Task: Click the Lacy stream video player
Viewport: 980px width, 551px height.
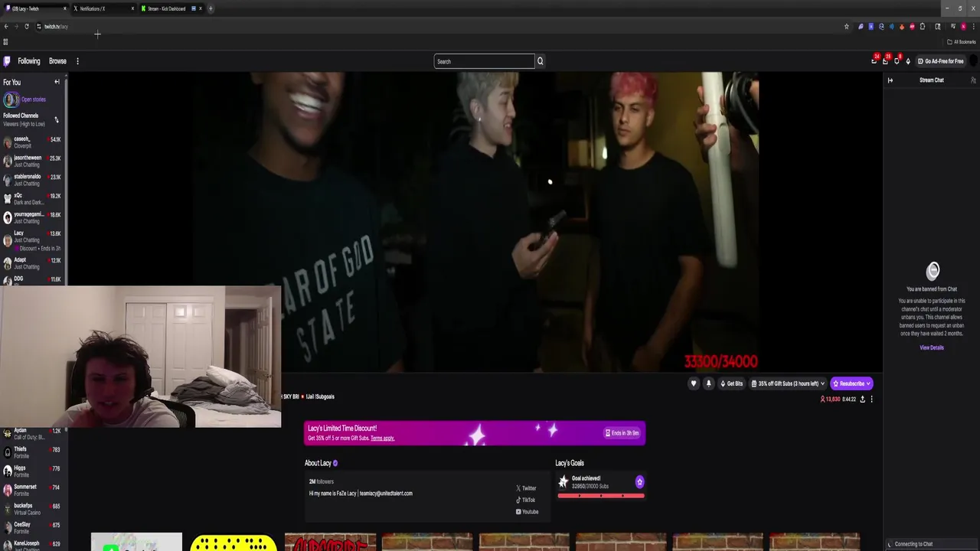Action: point(475,222)
